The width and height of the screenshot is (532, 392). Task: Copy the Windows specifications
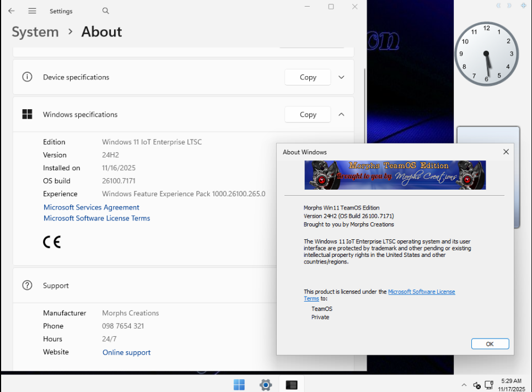click(308, 115)
